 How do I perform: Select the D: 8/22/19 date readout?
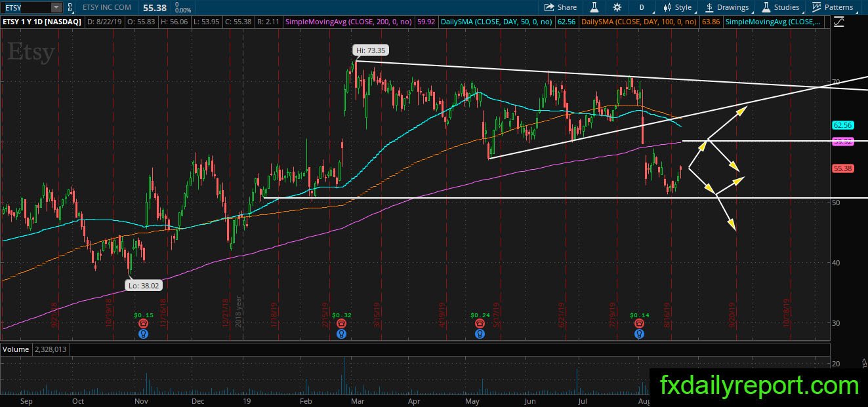coord(104,22)
